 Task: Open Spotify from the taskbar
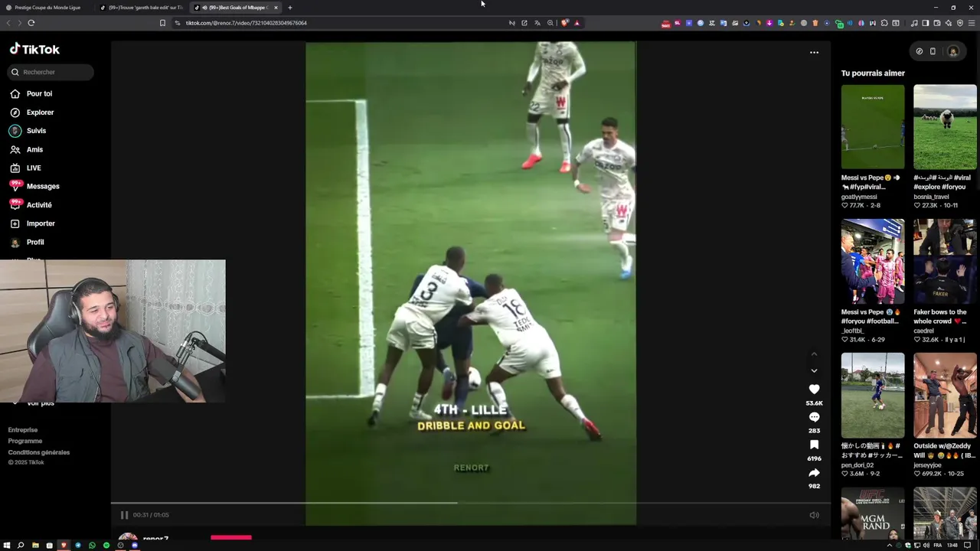106,545
